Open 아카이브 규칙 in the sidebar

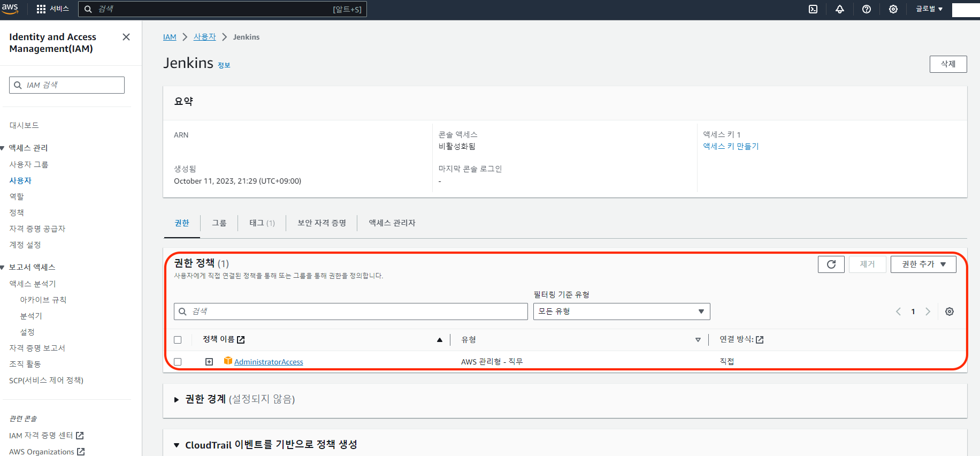tap(43, 300)
